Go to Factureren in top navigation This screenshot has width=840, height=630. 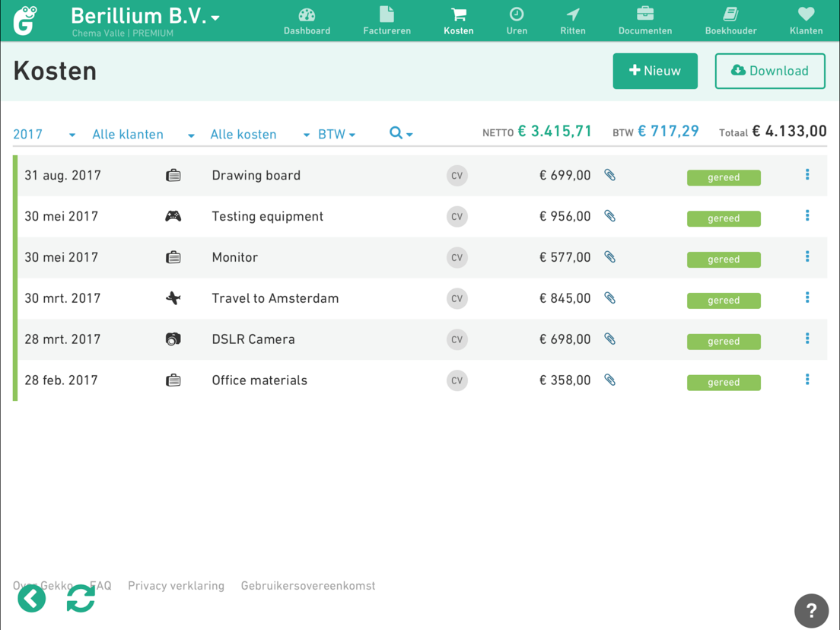click(x=387, y=21)
